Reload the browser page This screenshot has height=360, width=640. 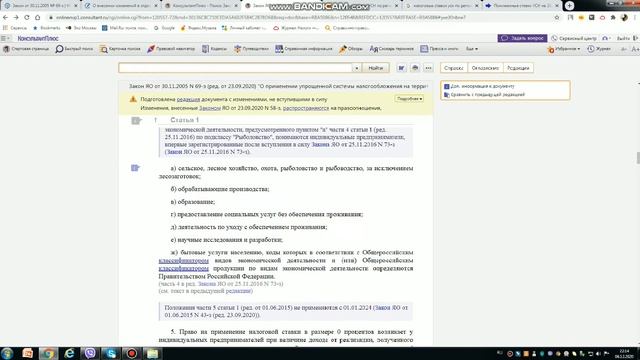[x=27, y=18]
